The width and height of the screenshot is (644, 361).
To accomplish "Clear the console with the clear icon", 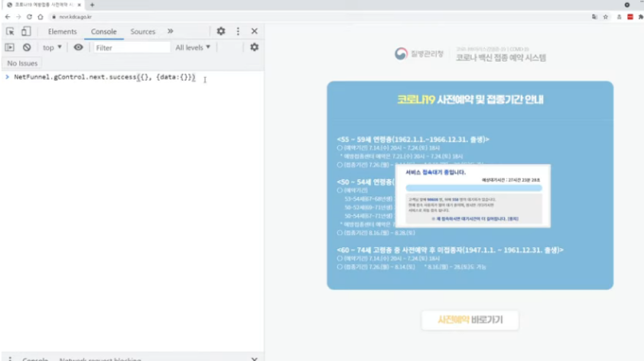I will click(x=27, y=47).
